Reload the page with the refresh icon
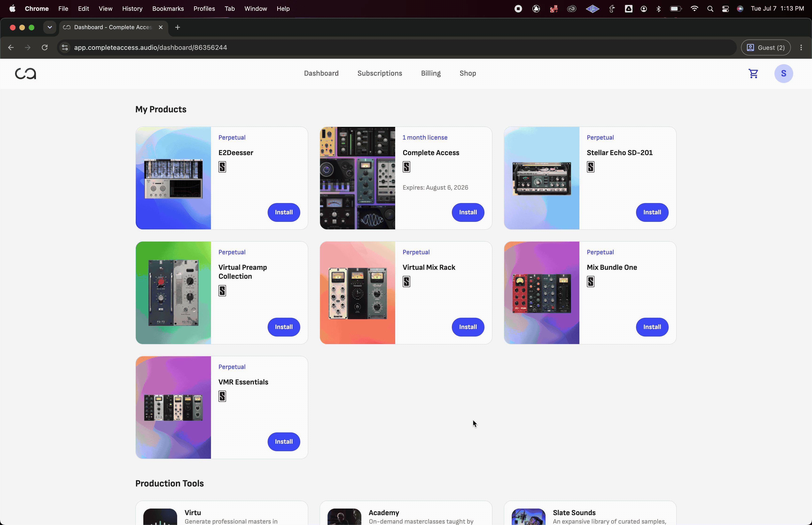Image resolution: width=812 pixels, height=525 pixels. [45, 48]
